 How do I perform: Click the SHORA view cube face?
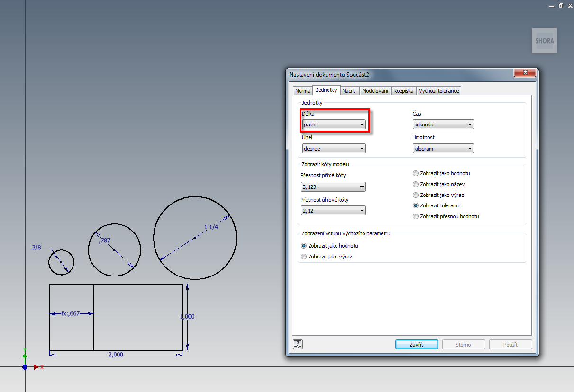pos(544,41)
